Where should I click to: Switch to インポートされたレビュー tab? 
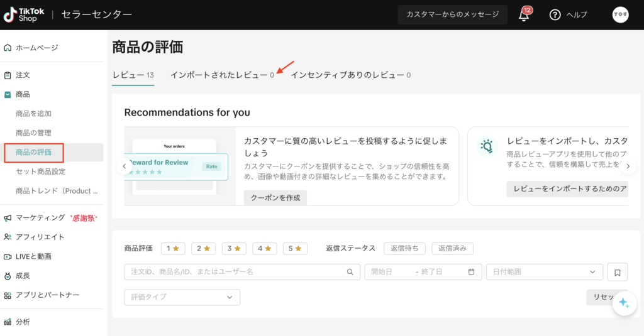pos(221,75)
